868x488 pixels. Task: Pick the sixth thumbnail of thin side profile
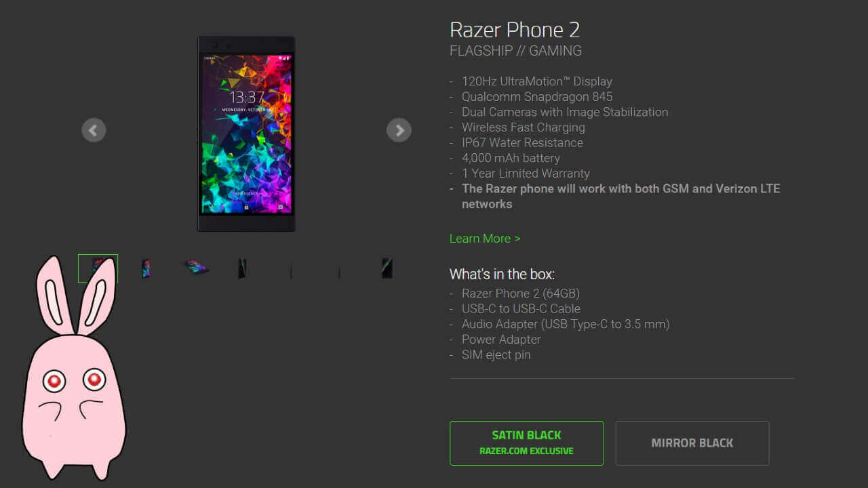(339, 270)
